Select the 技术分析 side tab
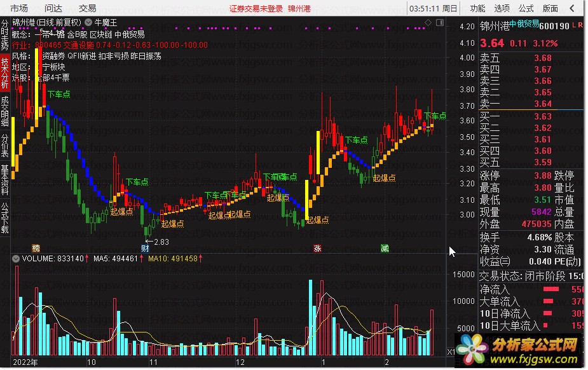The width and height of the screenshot is (588, 370). (4, 72)
